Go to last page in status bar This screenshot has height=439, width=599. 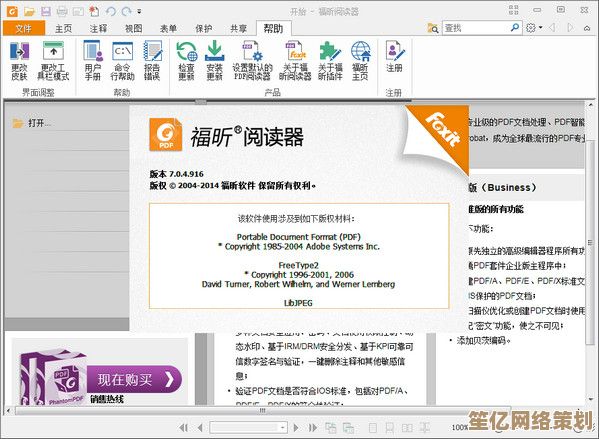tap(312, 428)
